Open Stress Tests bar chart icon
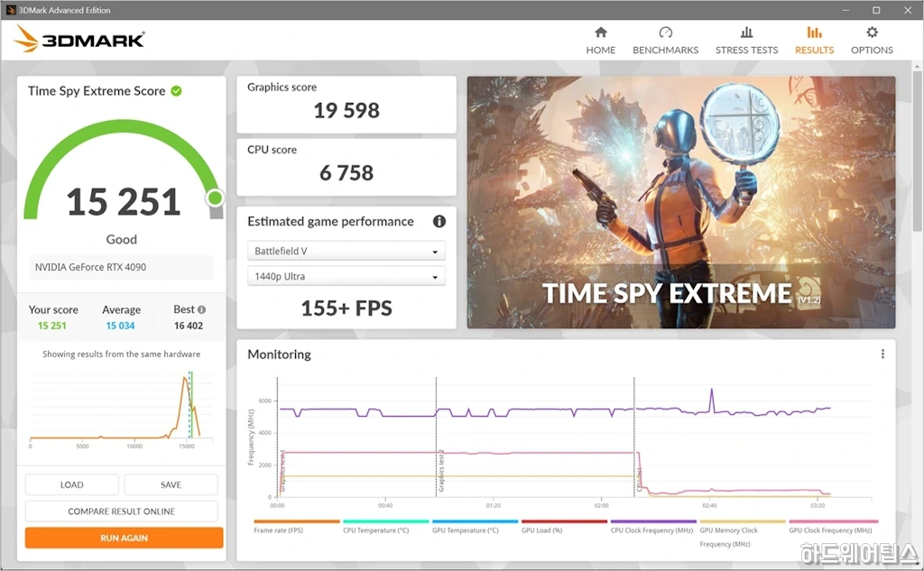This screenshot has width=924, height=571. click(x=746, y=32)
